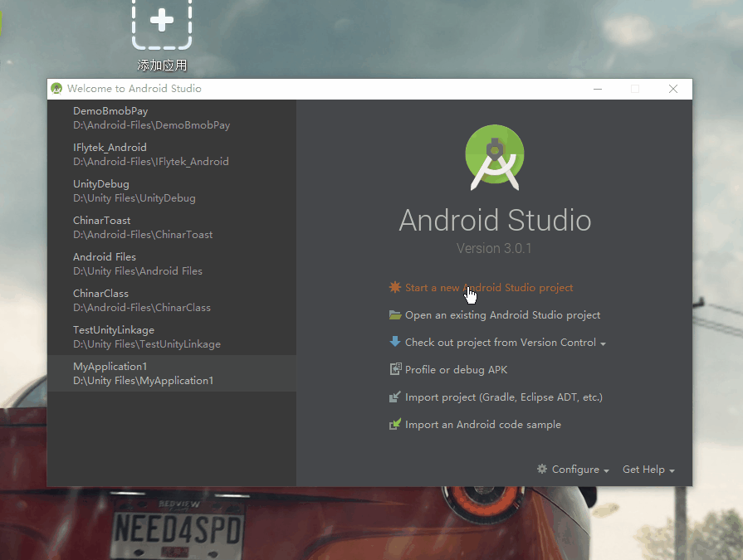Click the path D:\Android-Files\DemoBmobPay

point(152,125)
